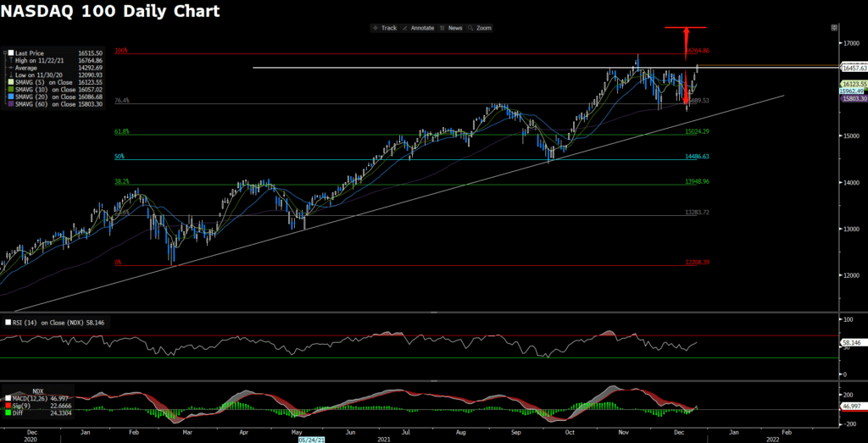Click the SMAVG (60) purple swatch
Image resolution: width=868 pixels, height=443 pixels.
10,103
